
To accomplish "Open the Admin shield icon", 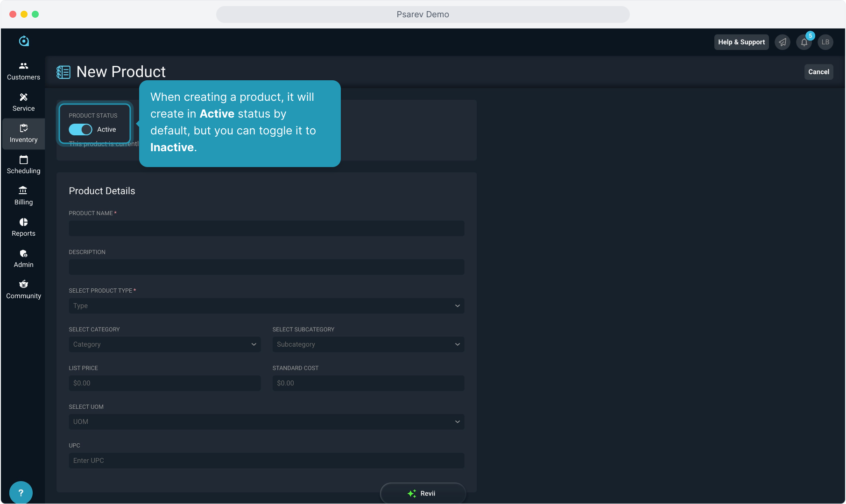I will pyautogui.click(x=23, y=253).
